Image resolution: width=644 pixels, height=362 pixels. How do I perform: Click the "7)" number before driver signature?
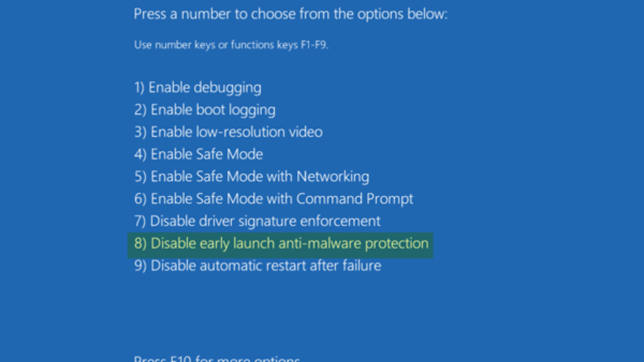click(x=140, y=221)
